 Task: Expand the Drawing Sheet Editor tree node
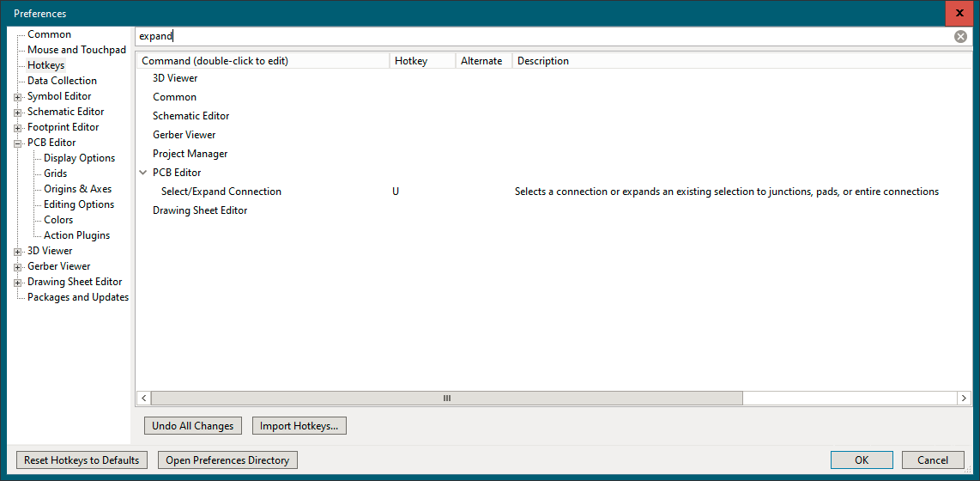pyautogui.click(x=17, y=282)
